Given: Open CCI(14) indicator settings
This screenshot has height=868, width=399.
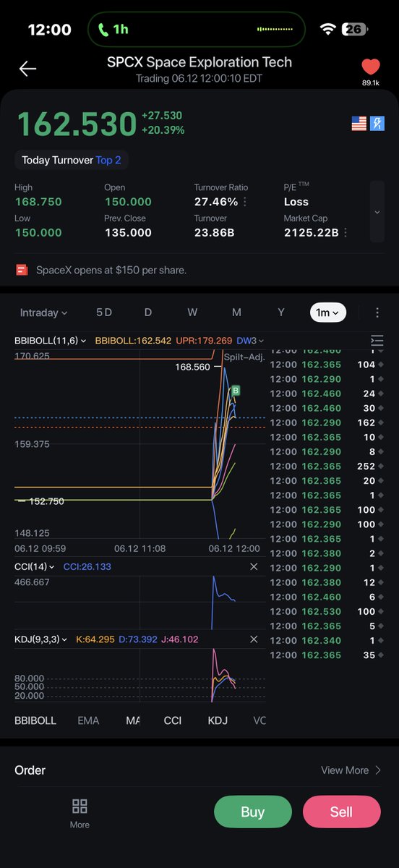Looking at the screenshot, I should coord(34,567).
